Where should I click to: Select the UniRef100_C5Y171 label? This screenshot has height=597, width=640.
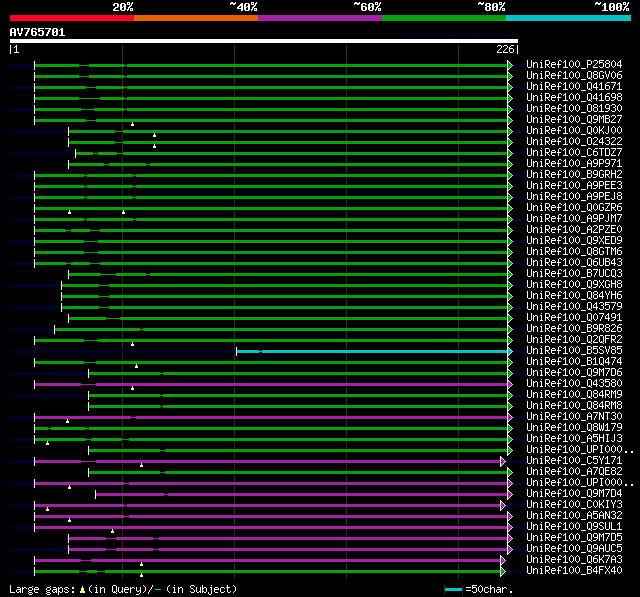tap(574, 461)
